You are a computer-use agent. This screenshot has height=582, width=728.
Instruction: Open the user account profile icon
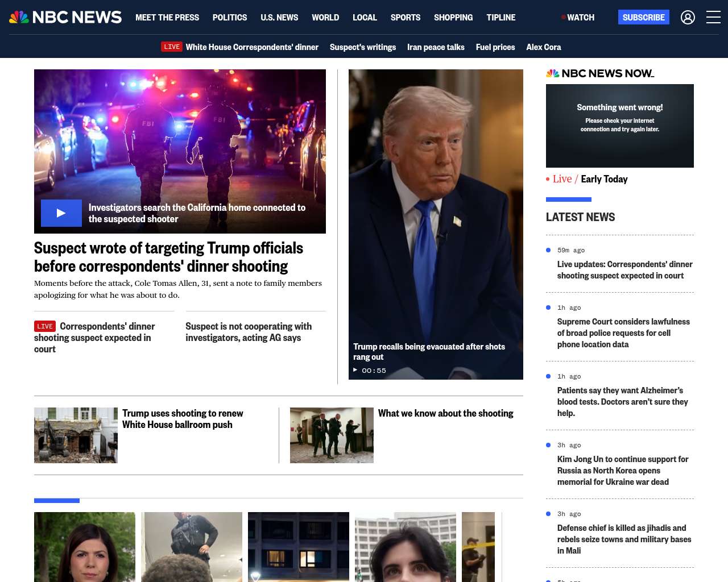tap(688, 18)
